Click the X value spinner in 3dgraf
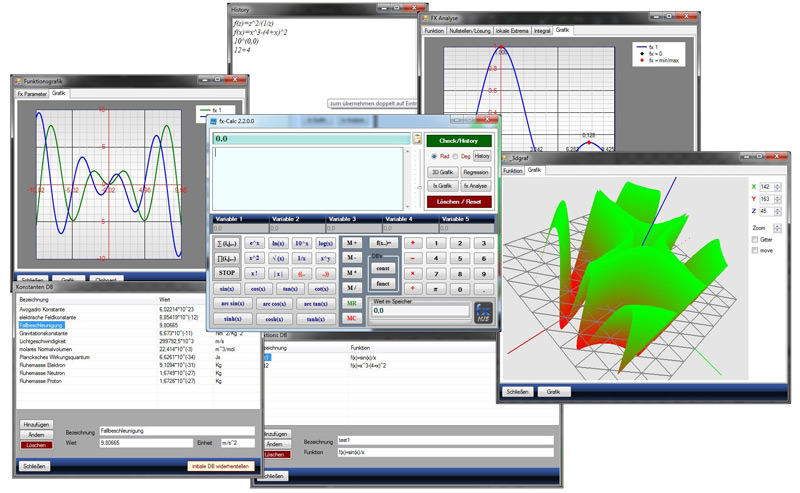The width and height of the screenshot is (800, 493). pyautogui.click(x=768, y=186)
